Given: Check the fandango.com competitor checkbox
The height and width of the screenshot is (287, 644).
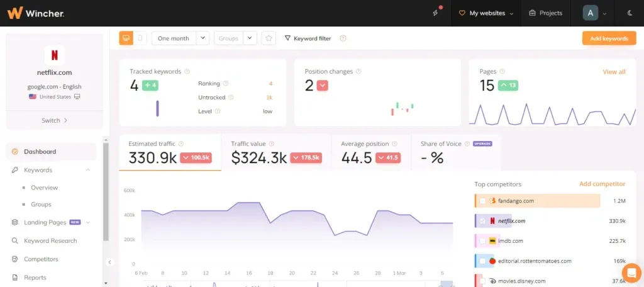Looking at the screenshot, I should pos(482,201).
